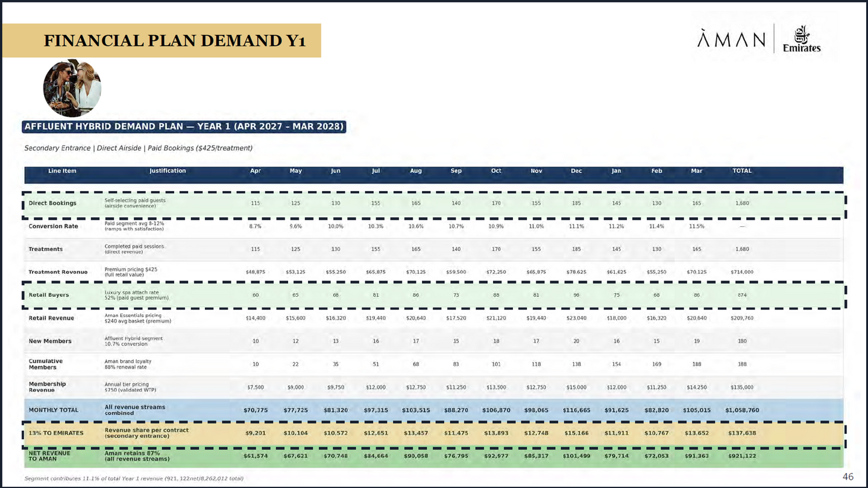Click the "New Members" row label
Viewport: 868px width, 488px height.
click(x=50, y=341)
